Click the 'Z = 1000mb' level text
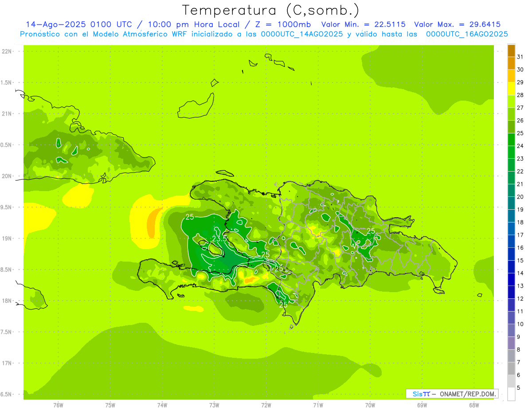532x411 pixels. pos(284,24)
